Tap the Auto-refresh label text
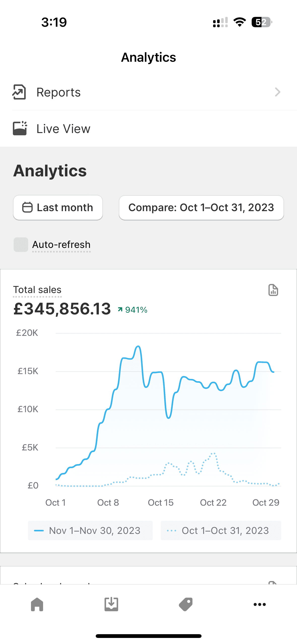The height and width of the screenshot is (644, 297). point(61,245)
